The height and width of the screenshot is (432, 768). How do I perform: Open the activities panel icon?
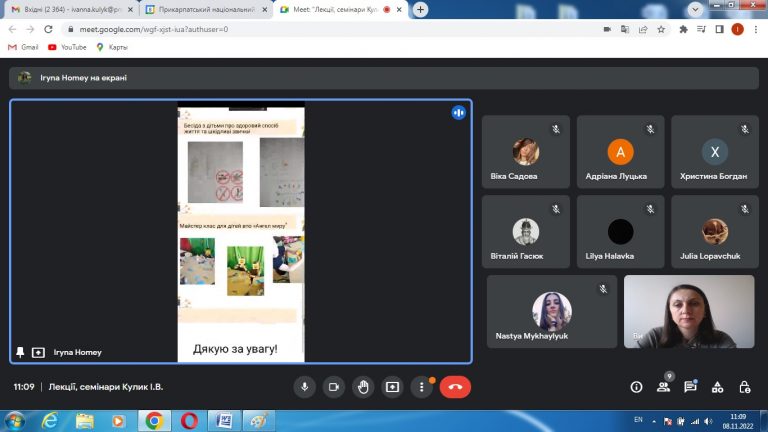point(718,387)
